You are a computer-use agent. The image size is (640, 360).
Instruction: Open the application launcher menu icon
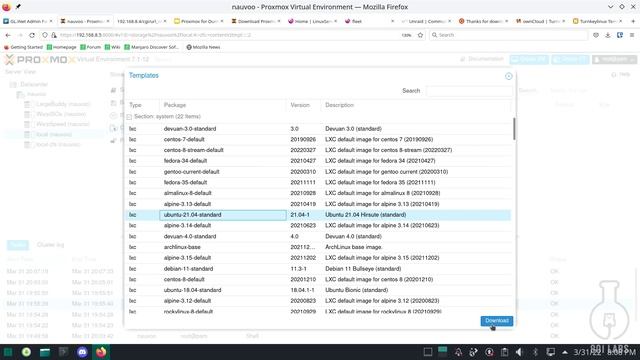(x=8, y=352)
